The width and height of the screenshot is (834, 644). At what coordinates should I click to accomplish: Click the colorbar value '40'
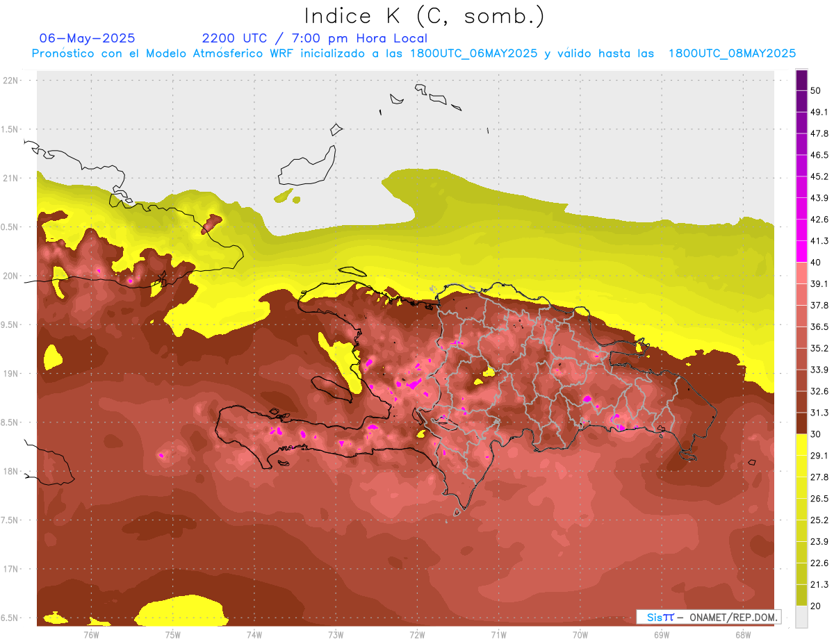[816, 262]
